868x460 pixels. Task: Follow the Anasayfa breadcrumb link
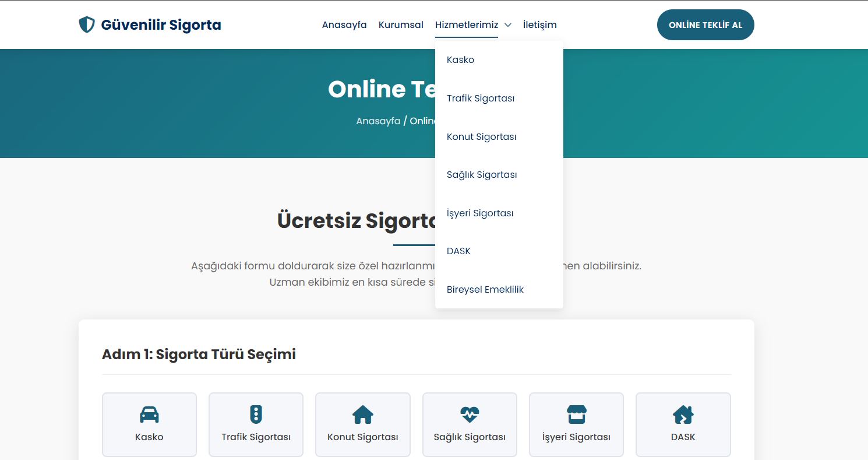point(379,121)
